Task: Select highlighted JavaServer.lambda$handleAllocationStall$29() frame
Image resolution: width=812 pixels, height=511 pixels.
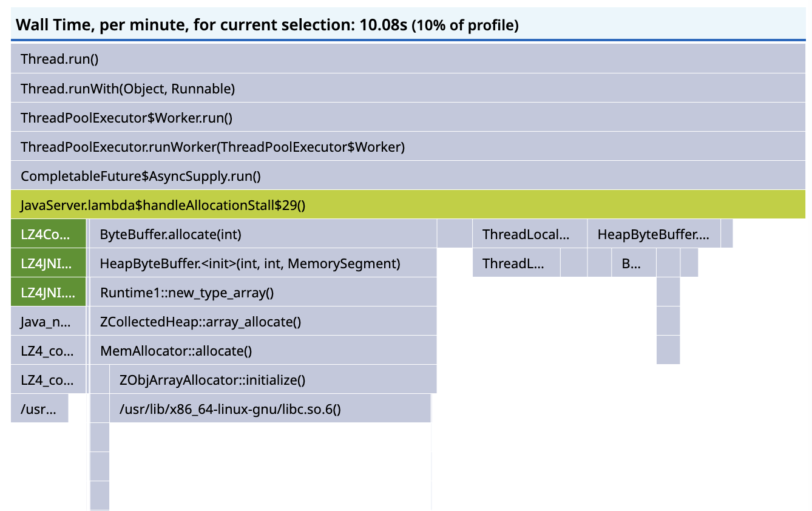Action: coord(408,205)
